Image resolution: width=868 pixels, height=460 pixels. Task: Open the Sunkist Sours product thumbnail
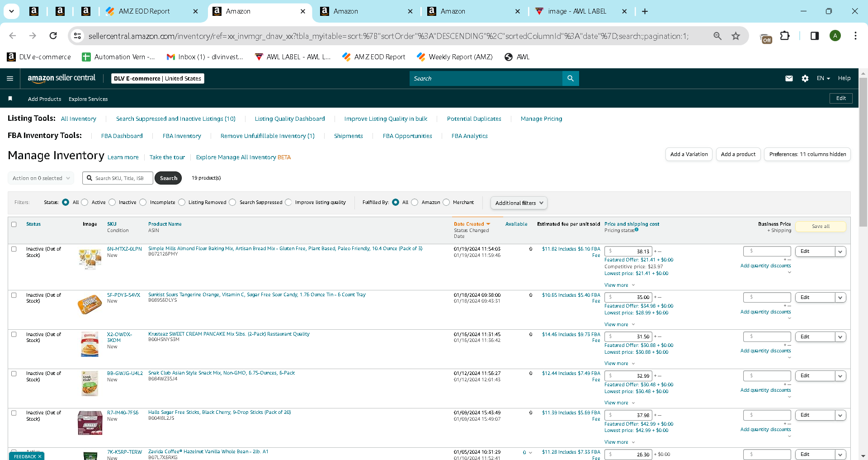90,304
